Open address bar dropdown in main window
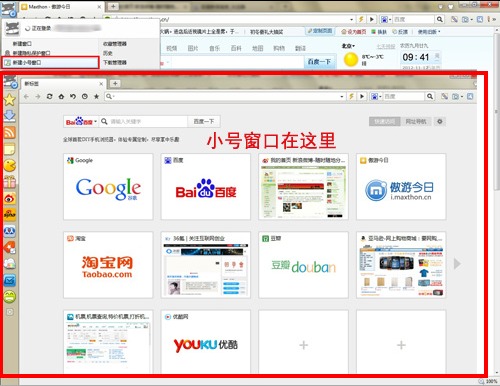Screen dimensions: 500x386 pos(352,19)
